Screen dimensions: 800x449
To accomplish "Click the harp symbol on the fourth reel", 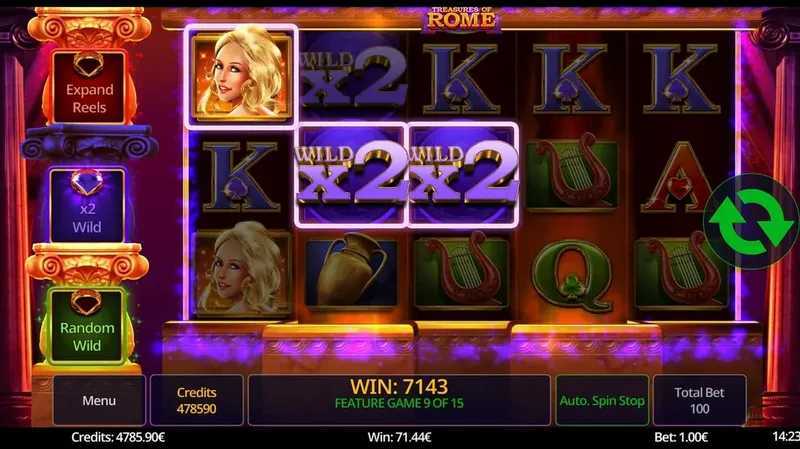I will 572,172.
